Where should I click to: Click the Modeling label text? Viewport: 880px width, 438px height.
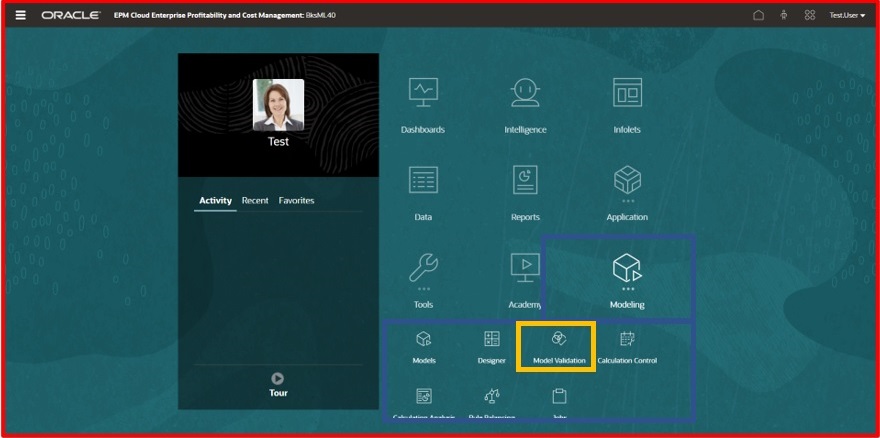click(627, 305)
